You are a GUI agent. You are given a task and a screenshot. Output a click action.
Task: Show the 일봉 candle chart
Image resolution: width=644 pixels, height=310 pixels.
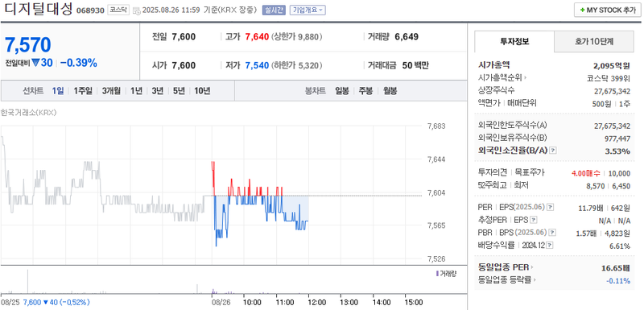click(x=341, y=91)
